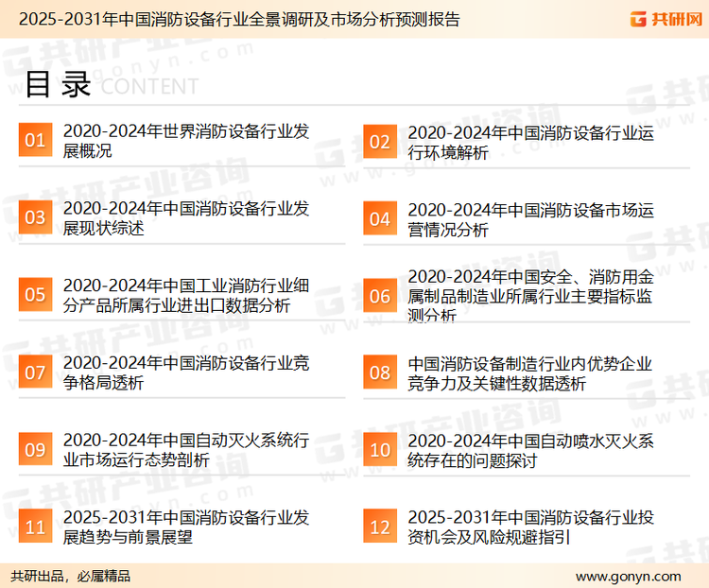The image size is (709, 588).
Task: Open chapter 2025-2031年中国消防设备行业发展趋势与前景展望
Action: pyautogui.click(x=186, y=527)
